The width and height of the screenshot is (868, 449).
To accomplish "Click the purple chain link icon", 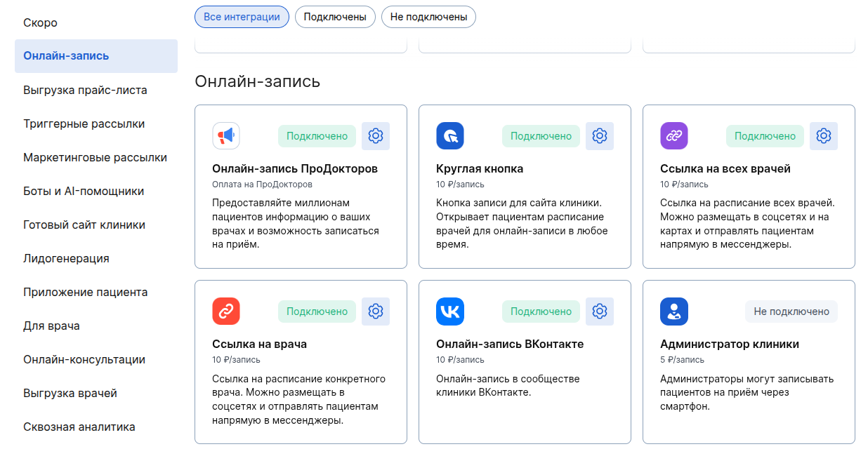I will click(674, 136).
